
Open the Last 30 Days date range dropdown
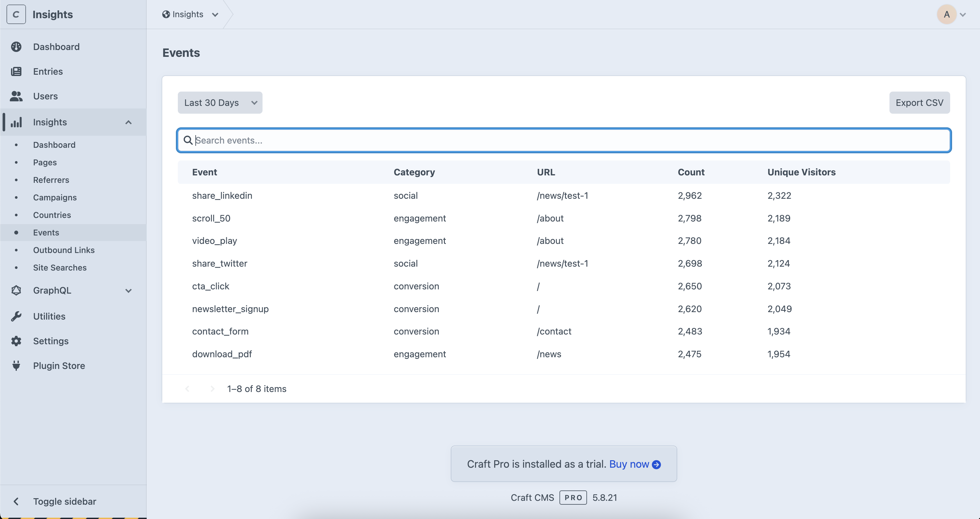(x=220, y=103)
